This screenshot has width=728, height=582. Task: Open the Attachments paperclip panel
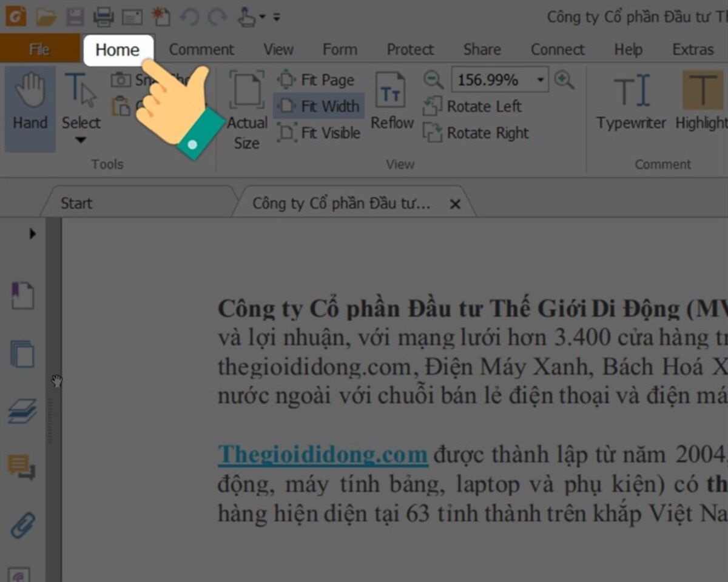pos(23,526)
